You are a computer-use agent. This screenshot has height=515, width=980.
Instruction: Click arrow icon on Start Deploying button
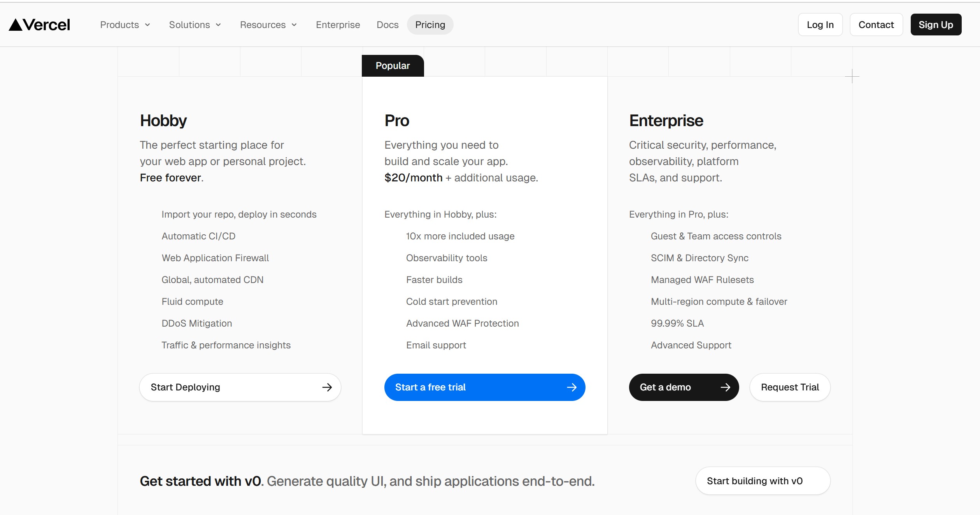pyautogui.click(x=327, y=387)
